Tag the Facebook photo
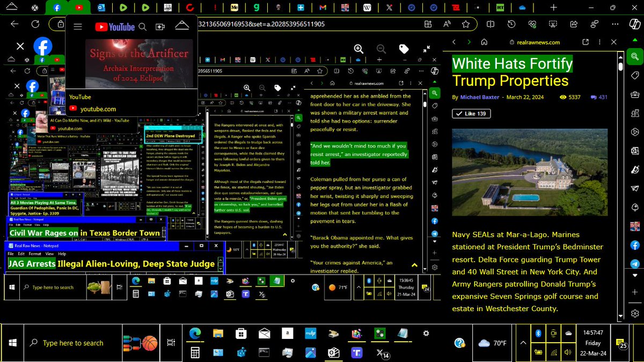The width and height of the screenshot is (644, 362). [404, 49]
